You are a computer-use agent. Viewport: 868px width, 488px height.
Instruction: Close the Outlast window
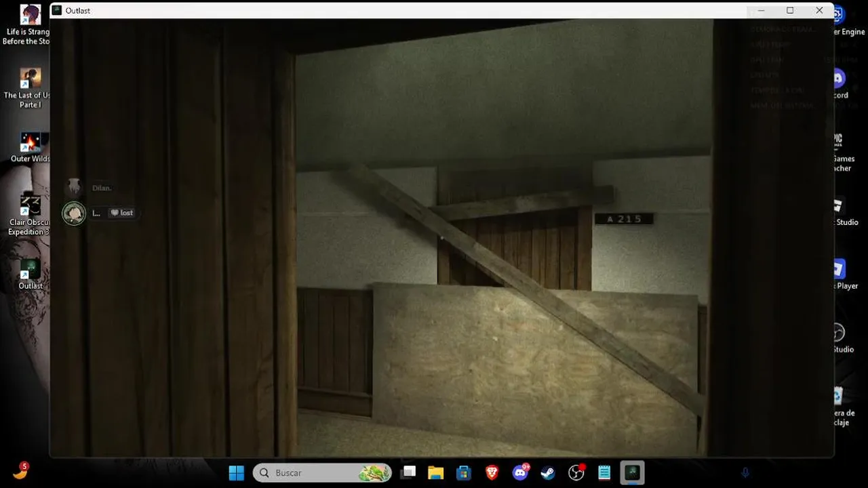coord(819,10)
